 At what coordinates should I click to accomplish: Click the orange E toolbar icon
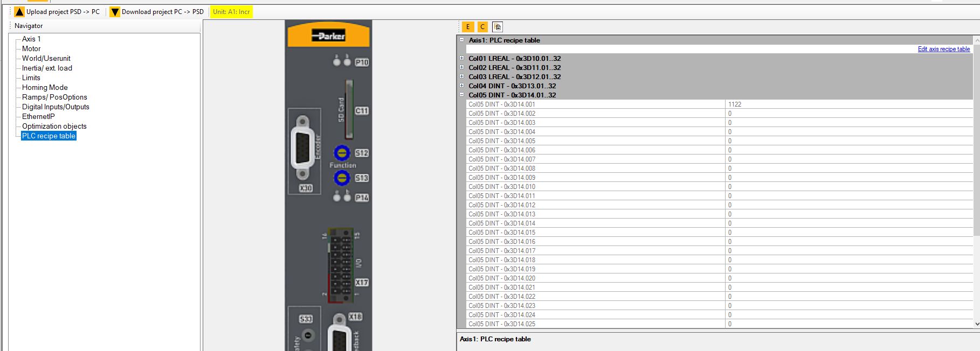[467, 27]
